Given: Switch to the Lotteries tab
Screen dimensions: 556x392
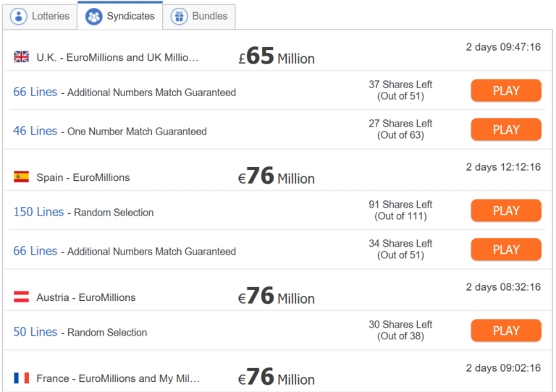Looking at the screenshot, I should pos(40,17).
